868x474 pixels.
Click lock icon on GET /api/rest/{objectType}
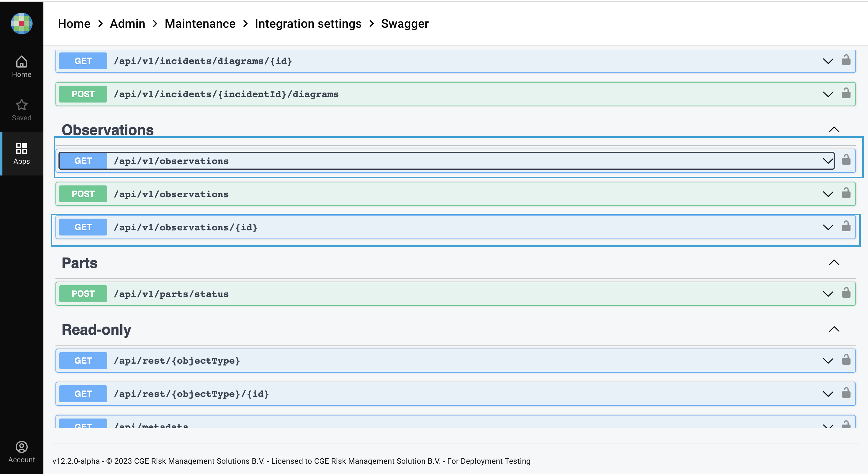(846, 360)
